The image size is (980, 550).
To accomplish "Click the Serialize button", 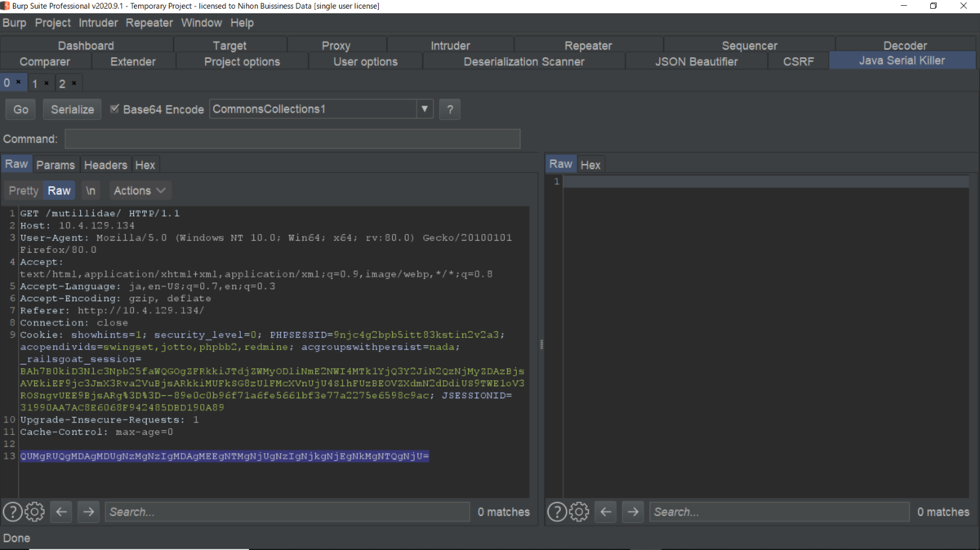I will tap(73, 109).
